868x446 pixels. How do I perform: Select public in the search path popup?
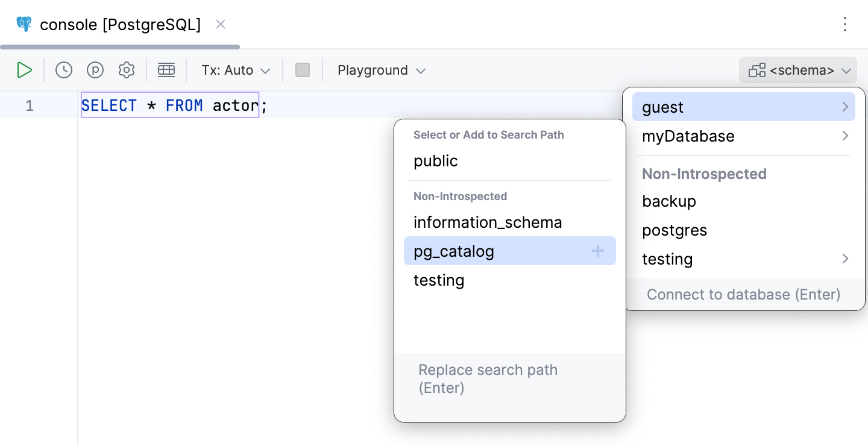[x=435, y=161]
